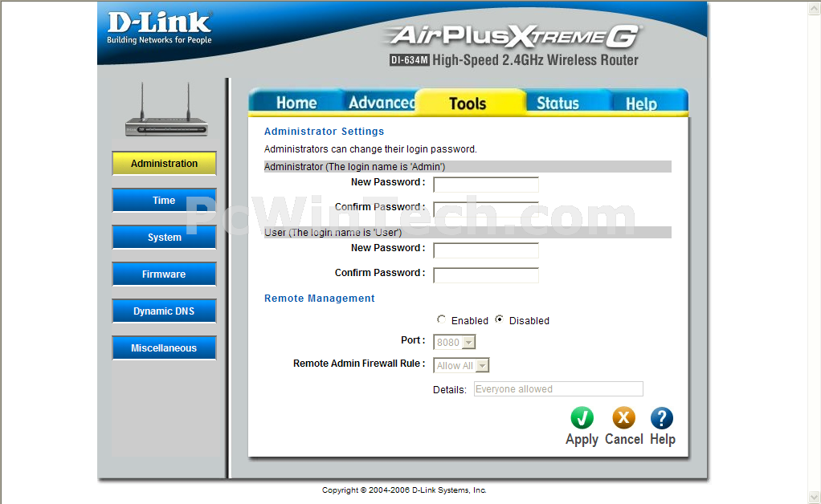Click the DI-634M model label
The image size is (821, 504).
(x=409, y=60)
